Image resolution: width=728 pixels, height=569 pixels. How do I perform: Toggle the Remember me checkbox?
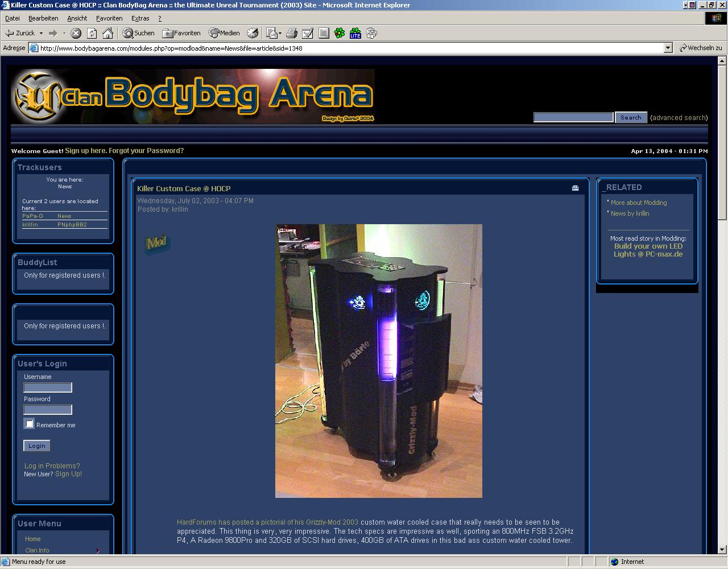pos(30,424)
